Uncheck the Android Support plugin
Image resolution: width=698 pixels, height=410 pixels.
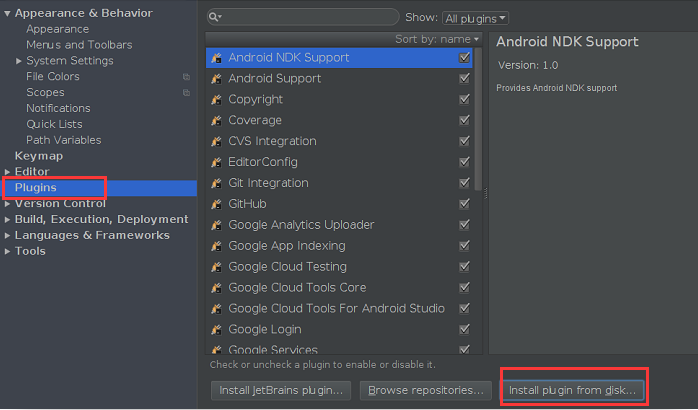(x=464, y=78)
